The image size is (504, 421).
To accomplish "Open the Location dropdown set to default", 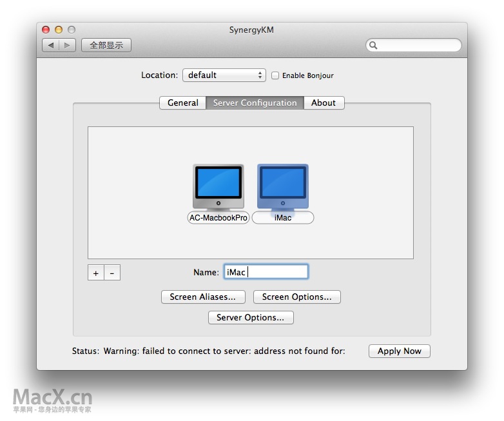I will pyautogui.click(x=224, y=75).
